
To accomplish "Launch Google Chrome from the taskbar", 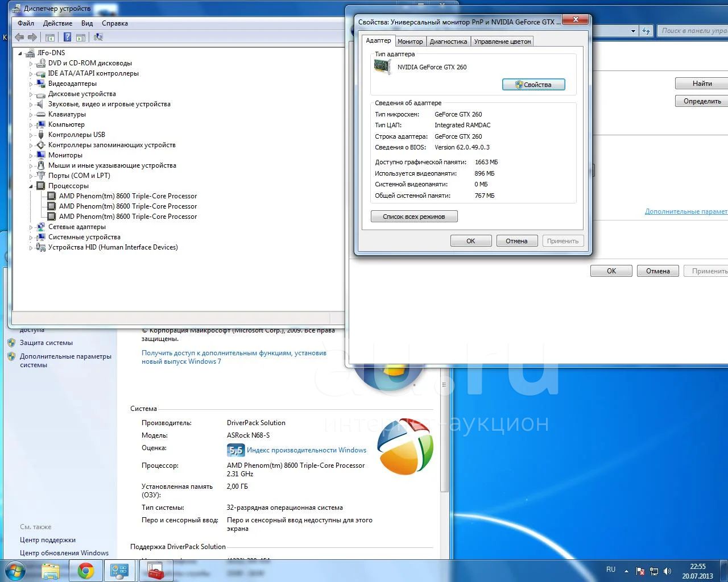I will pyautogui.click(x=86, y=571).
